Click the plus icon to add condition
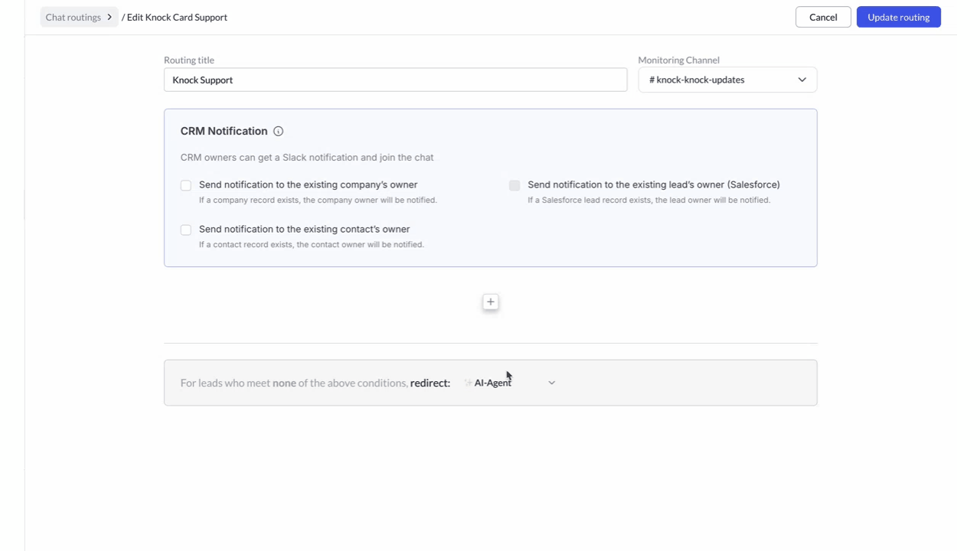The image size is (980, 551). point(491,302)
